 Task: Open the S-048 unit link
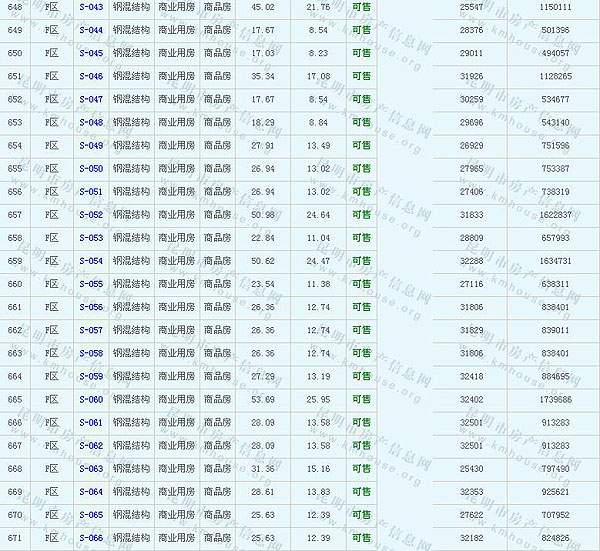pos(91,122)
